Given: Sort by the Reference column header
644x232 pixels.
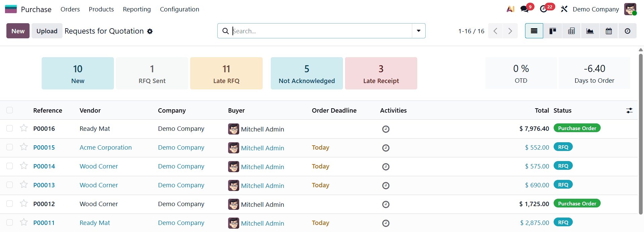Looking at the screenshot, I should click(x=48, y=110).
